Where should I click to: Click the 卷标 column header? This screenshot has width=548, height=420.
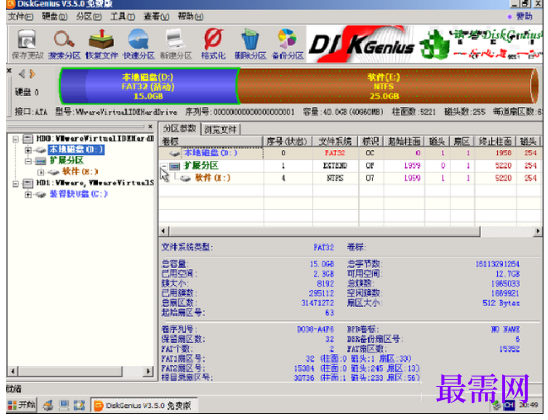(211, 141)
